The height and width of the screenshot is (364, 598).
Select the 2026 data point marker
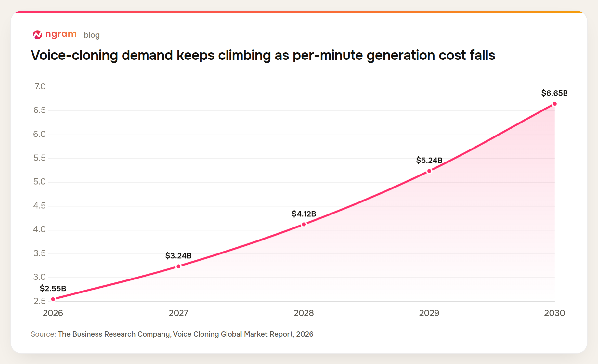53,299
